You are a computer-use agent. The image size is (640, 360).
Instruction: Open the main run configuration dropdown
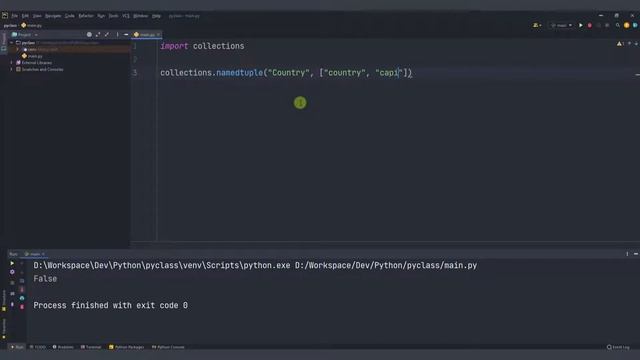click(x=561, y=25)
